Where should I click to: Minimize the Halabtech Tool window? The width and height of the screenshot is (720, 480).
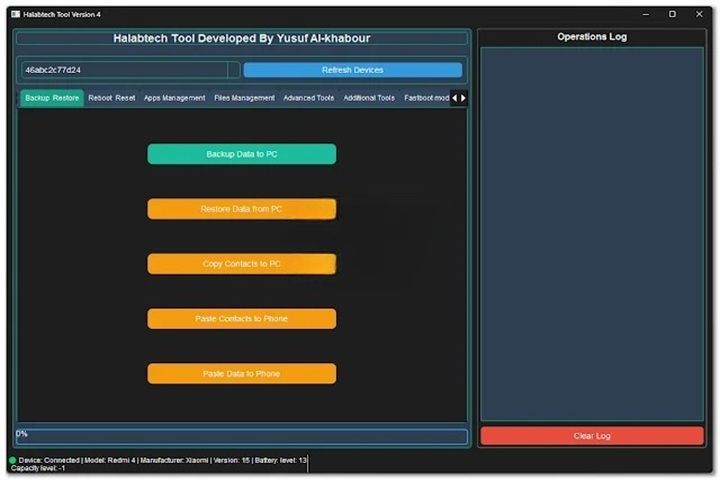pos(644,14)
